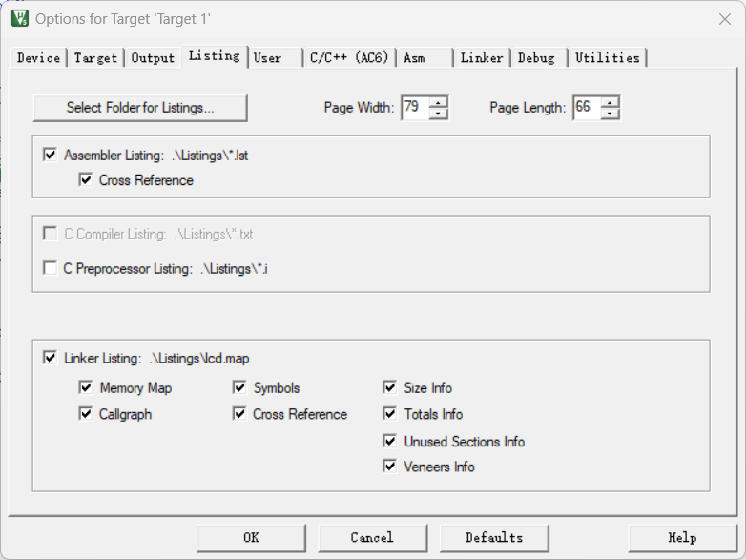This screenshot has height=560, width=746.
Task: Click in the Page Width field
Action: 414,108
